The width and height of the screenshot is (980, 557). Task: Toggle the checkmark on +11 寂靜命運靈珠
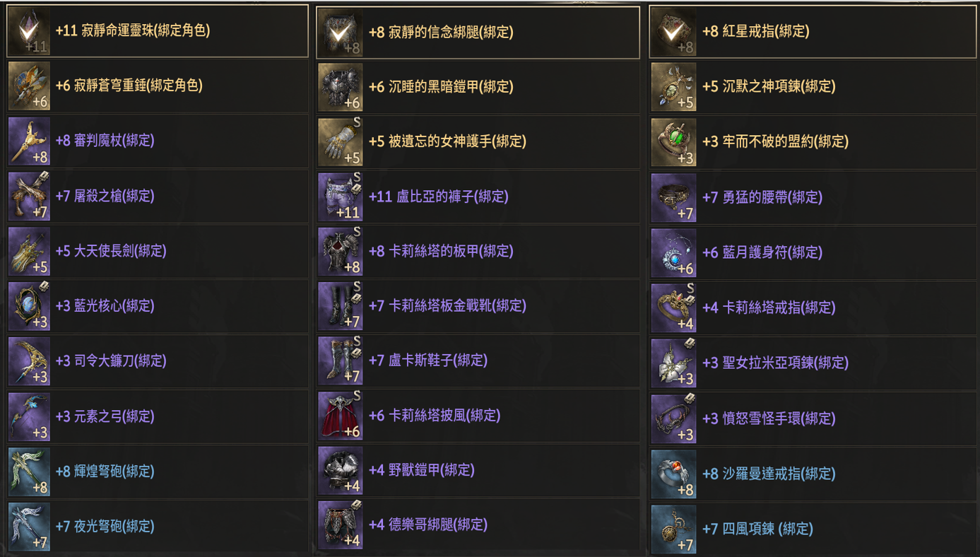pyautogui.click(x=30, y=31)
